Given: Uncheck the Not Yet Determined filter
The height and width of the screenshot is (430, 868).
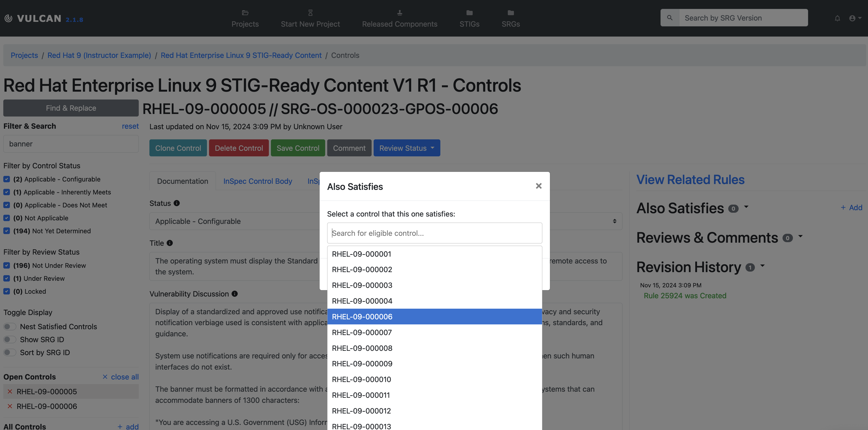Looking at the screenshot, I should (7, 231).
